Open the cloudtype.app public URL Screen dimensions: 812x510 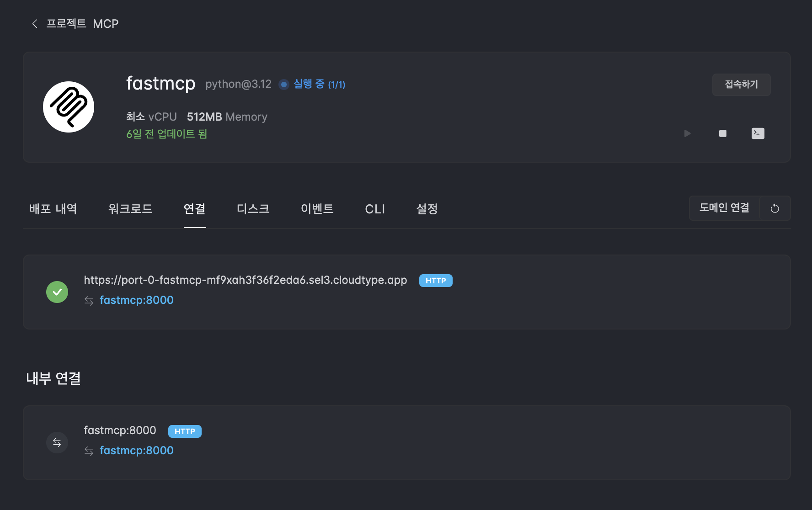tap(246, 280)
